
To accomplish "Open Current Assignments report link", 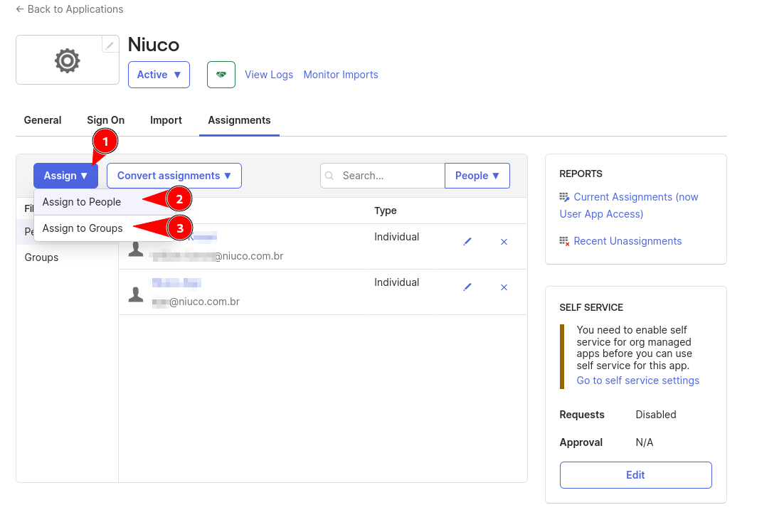I will (x=629, y=206).
